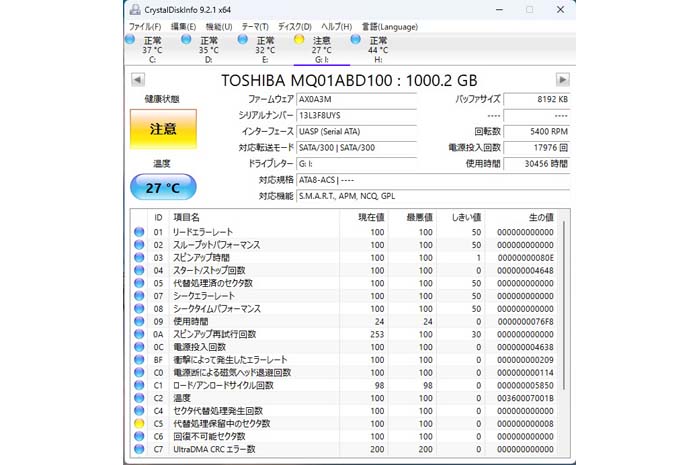Click the 最悪値 column header
Image resolution: width=700 pixels, height=465 pixels.
click(x=412, y=217)
